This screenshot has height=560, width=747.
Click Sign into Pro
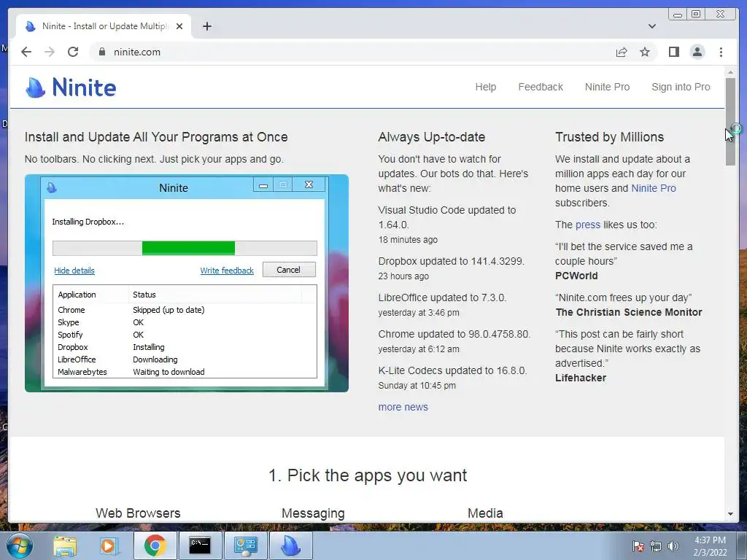point(681,87)
